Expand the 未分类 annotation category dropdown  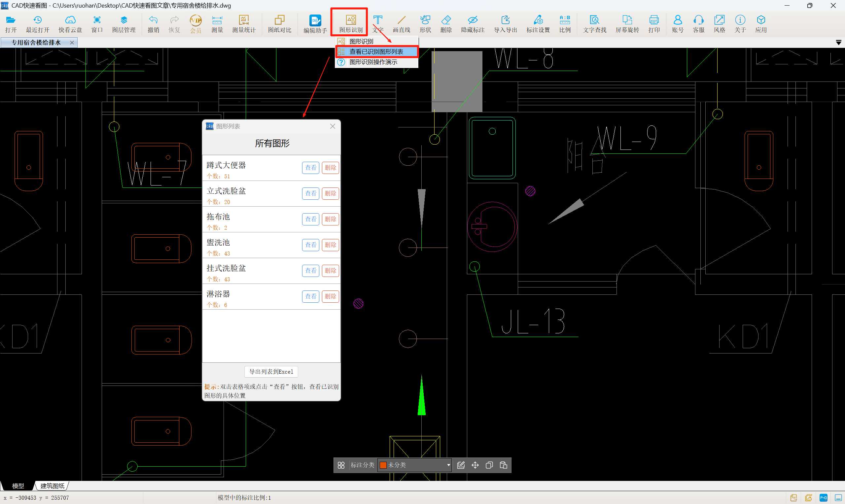(448, 465)
